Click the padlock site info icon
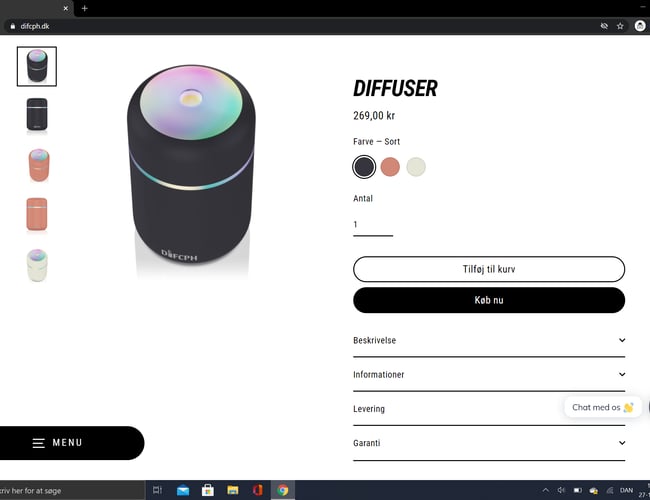Viewport: 650px width, 500px height. coord(13,26)
